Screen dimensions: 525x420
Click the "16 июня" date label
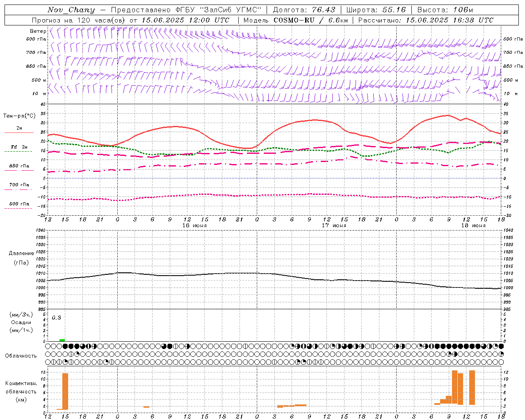coord(194,225)
